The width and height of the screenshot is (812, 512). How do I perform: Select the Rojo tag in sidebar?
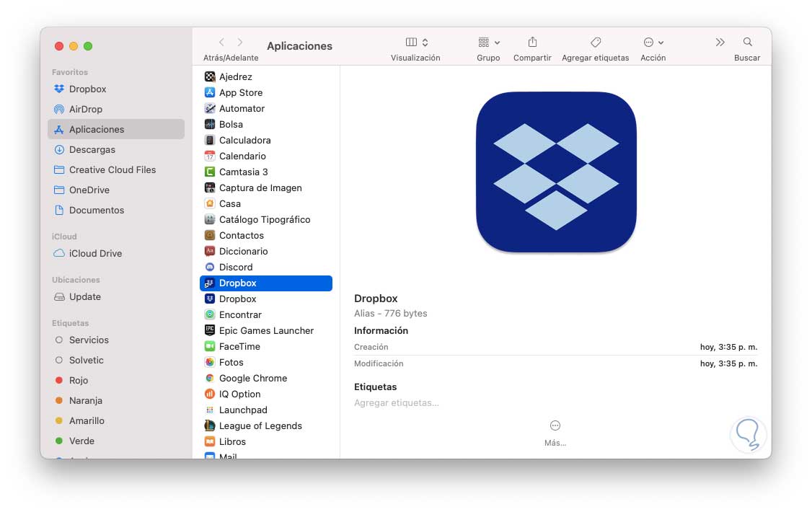[x=71, y=381]
